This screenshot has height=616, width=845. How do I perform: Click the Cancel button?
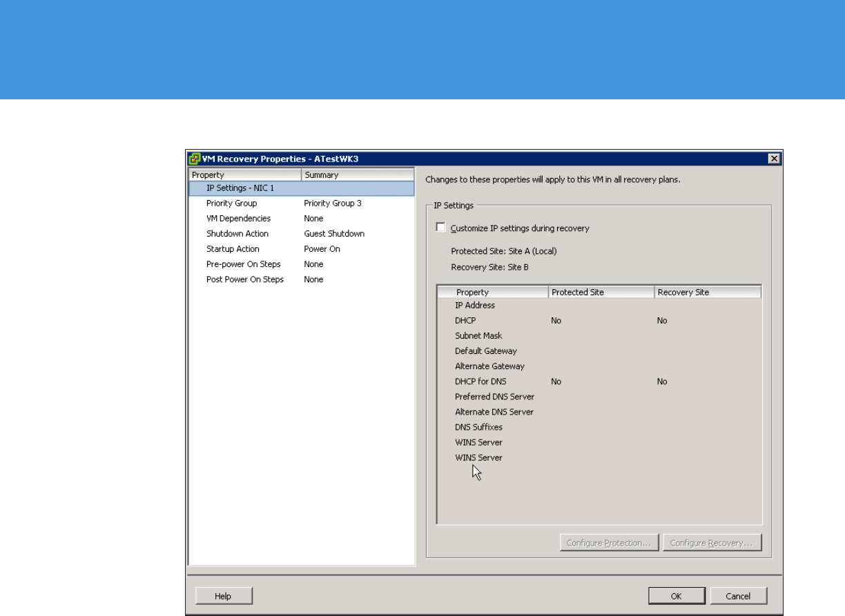[x=738, y=596]
